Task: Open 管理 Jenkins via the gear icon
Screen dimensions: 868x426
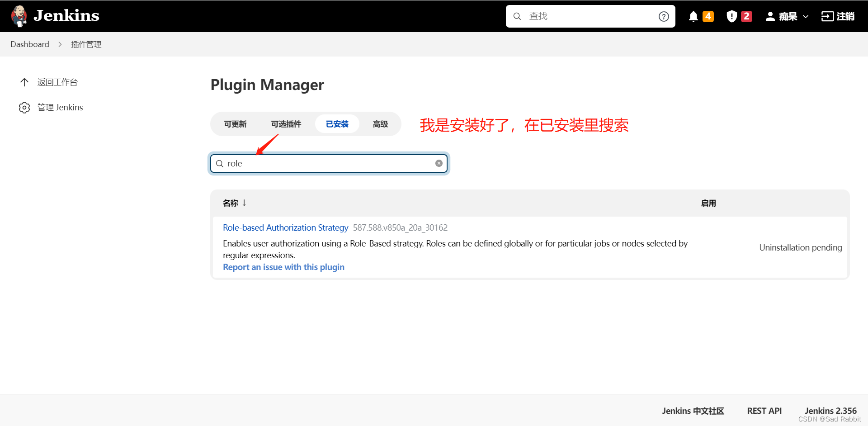Action: pyautogui.click(x=24, y=107)
